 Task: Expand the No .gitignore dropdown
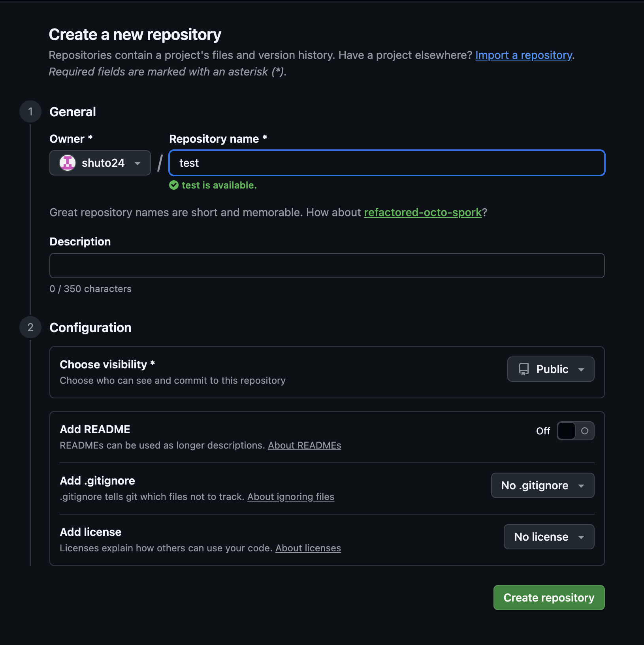542,485
